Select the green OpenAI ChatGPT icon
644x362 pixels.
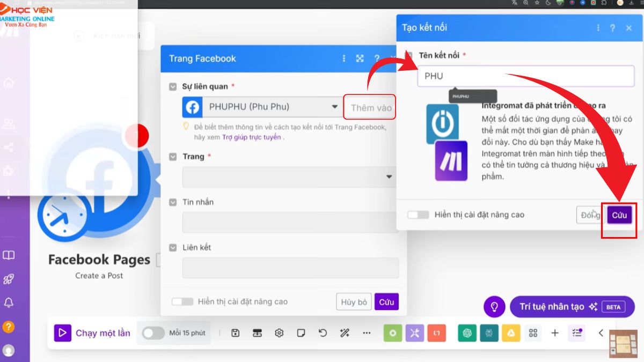pyautogui.click(x=467, y=333)
